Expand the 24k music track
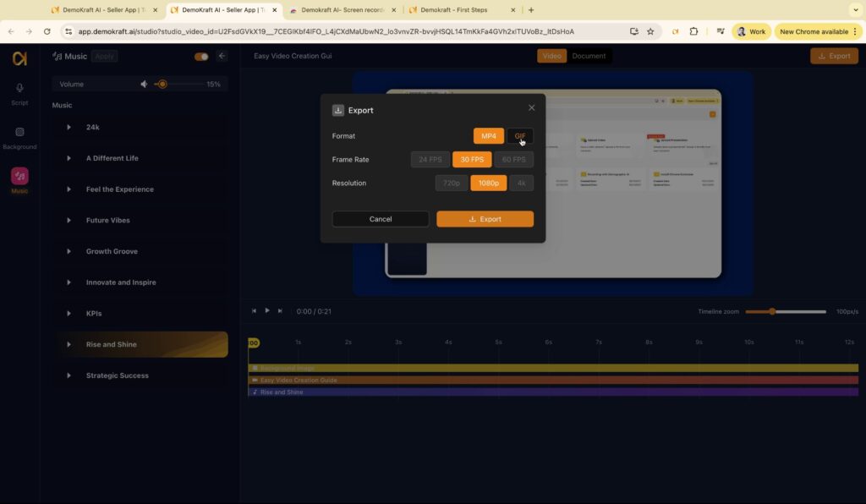Viewport: 866px width, 504px height. (x=69, y=128)
